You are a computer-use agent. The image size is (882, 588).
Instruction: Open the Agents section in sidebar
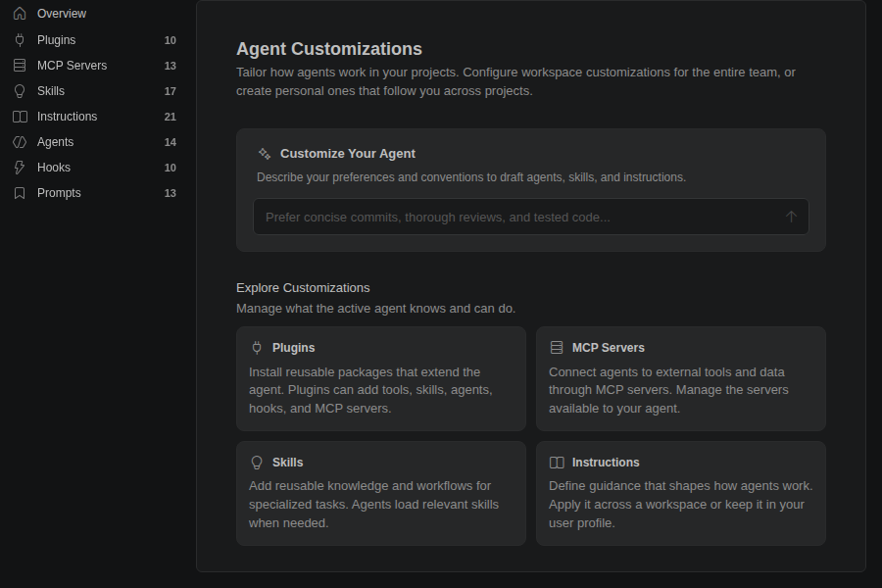pyautogui.click(x=94, y=142)
